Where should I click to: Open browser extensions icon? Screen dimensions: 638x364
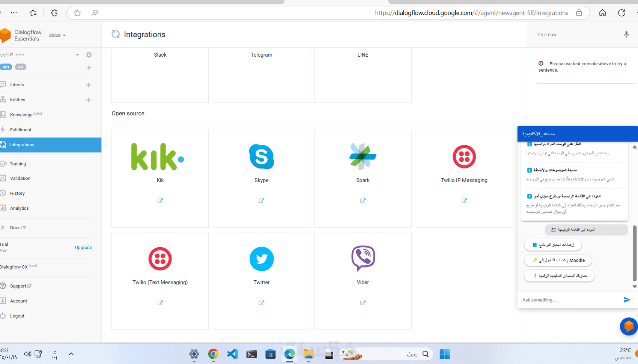click(54, 13)
